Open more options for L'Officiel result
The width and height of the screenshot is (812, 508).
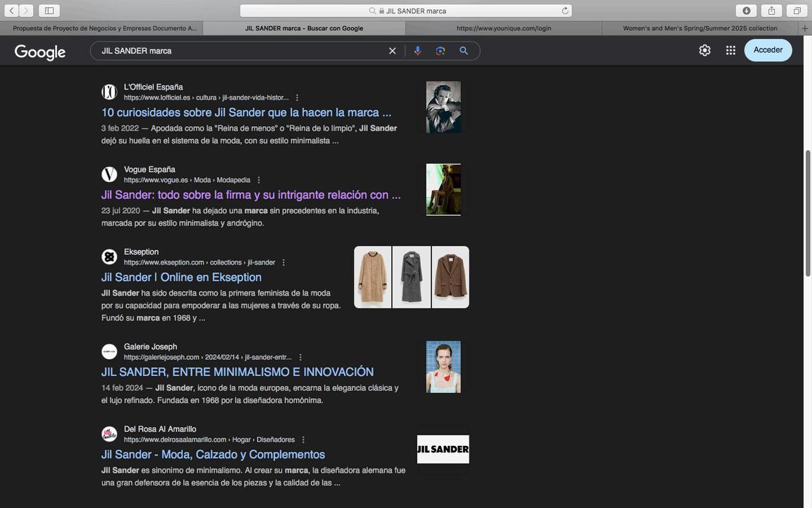click(x=297, y=98)
